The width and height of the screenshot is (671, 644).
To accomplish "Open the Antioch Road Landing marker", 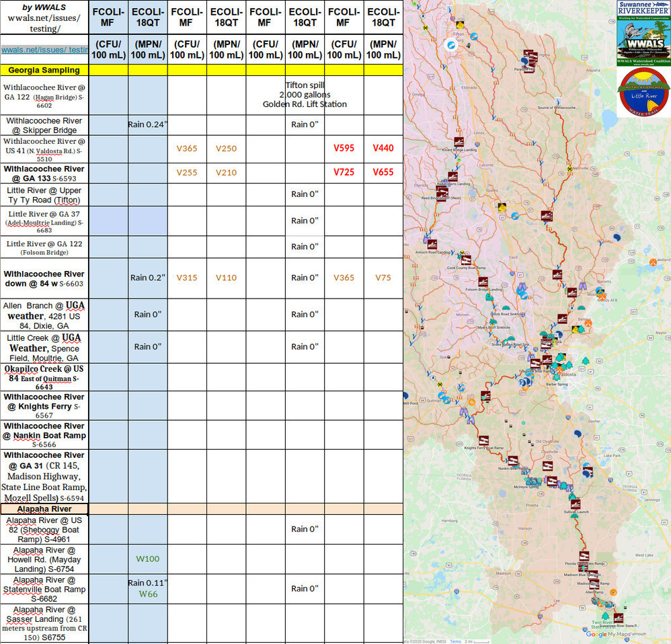I will pyautogui.click(x=432, y=244).
